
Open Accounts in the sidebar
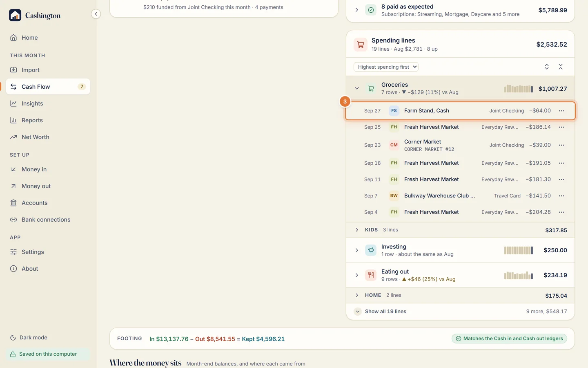point(48,203)
